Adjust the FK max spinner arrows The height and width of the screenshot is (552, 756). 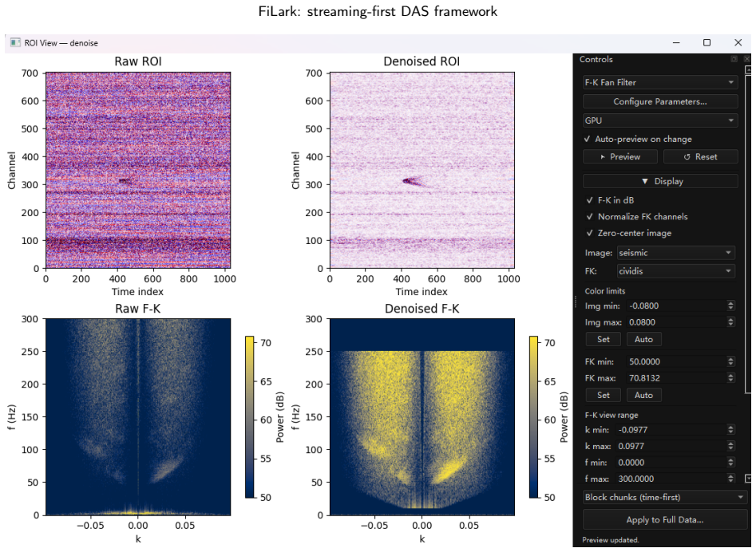click(731, 378)
